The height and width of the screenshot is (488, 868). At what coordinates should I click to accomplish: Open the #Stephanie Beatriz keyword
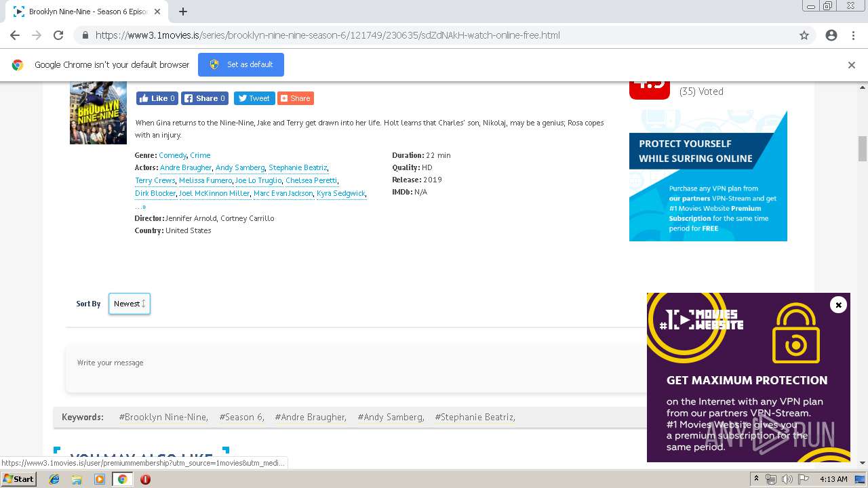click(475, 417)
